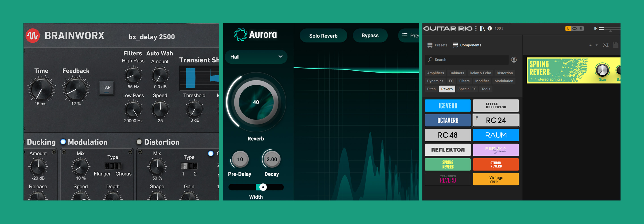Click the Auto Wah Amount knob

click(160, 75)
